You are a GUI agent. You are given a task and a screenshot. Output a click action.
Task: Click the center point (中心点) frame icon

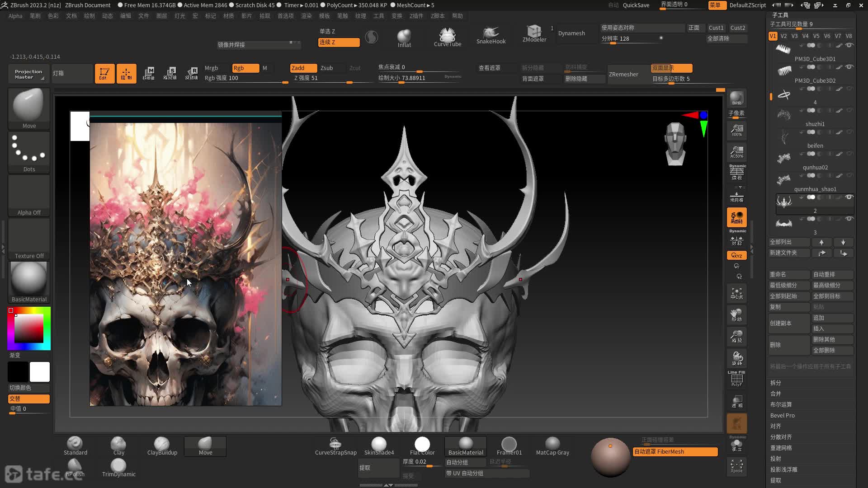point(736,294)
